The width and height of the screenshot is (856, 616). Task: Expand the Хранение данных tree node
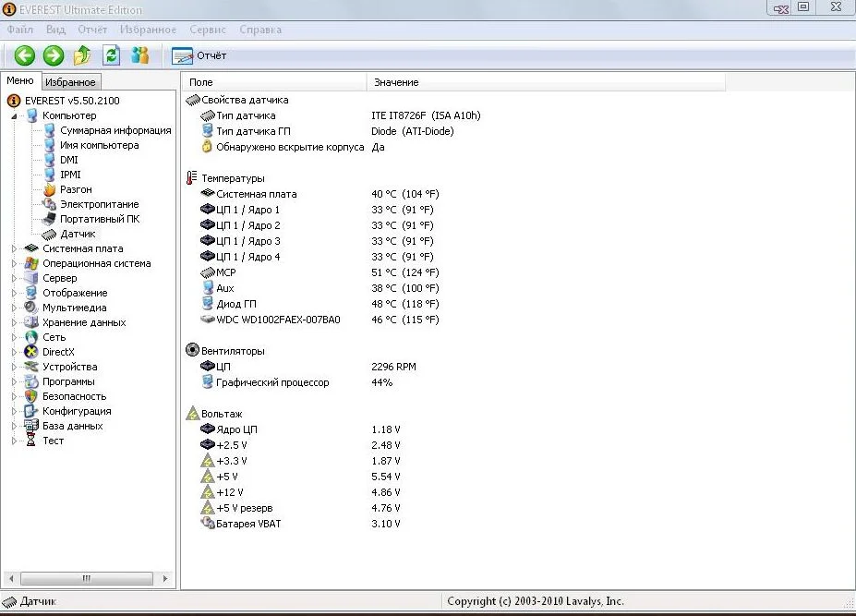(14, 322)
